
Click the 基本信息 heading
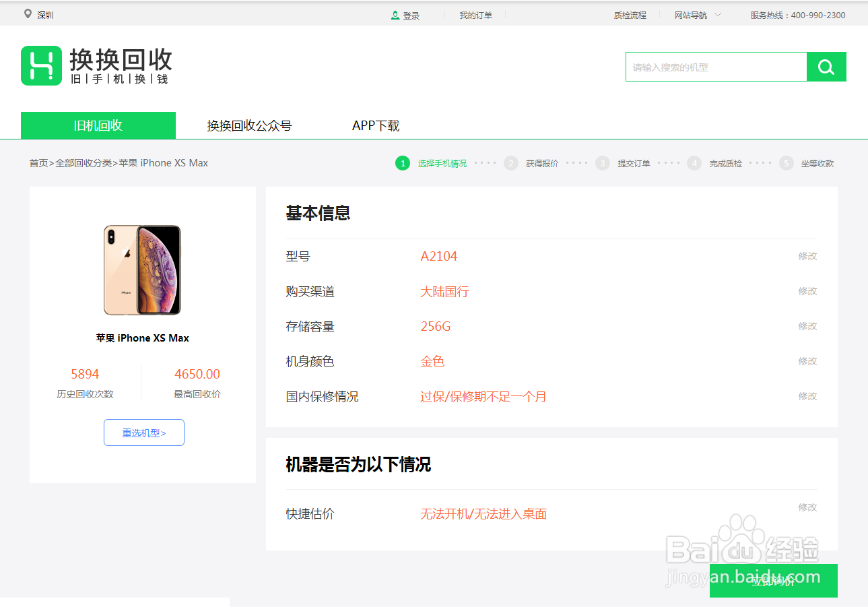point(318,214)
